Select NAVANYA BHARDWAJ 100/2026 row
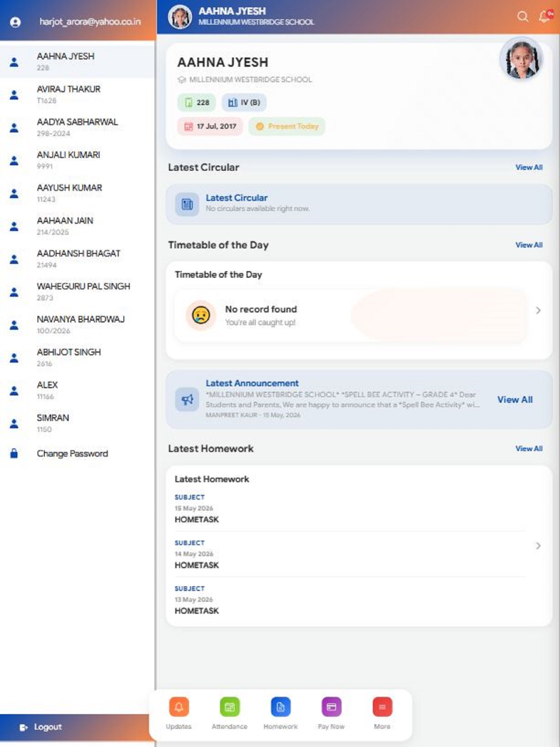Screen dimensions: 560x747 click(77, 325)
